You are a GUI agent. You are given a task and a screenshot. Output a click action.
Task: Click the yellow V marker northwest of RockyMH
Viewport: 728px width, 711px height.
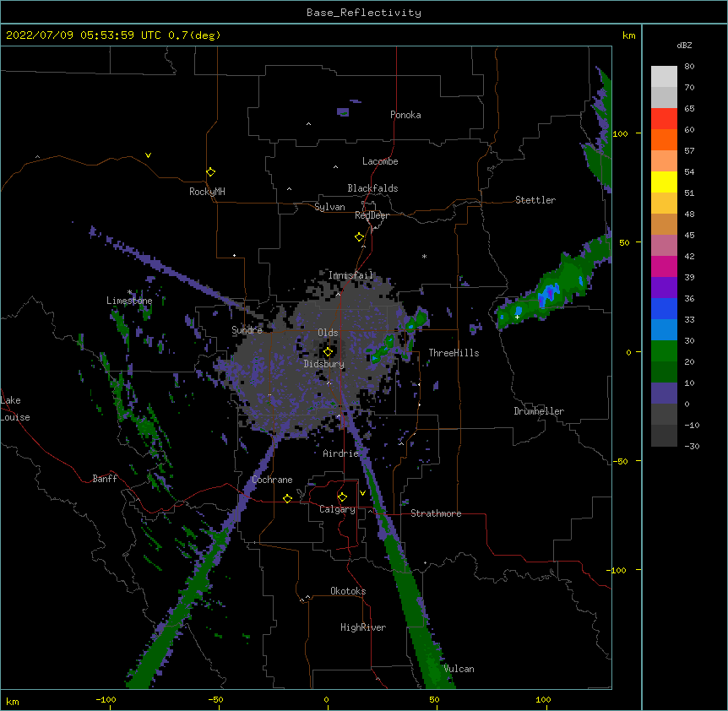(148, 155)
